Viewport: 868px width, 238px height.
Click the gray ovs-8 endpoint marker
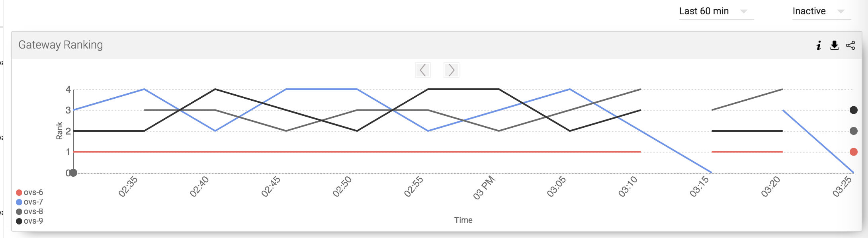coord(853,131)
